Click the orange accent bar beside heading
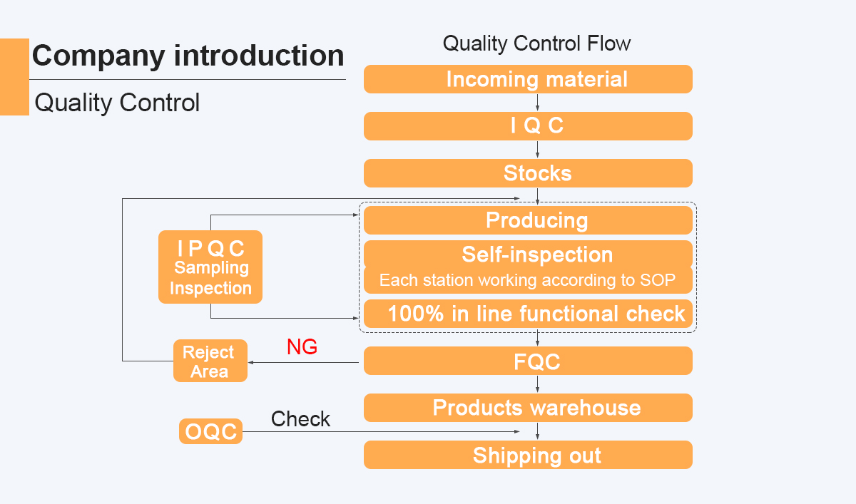The width and height of the screenshot is (856, 504). [14, 77]
